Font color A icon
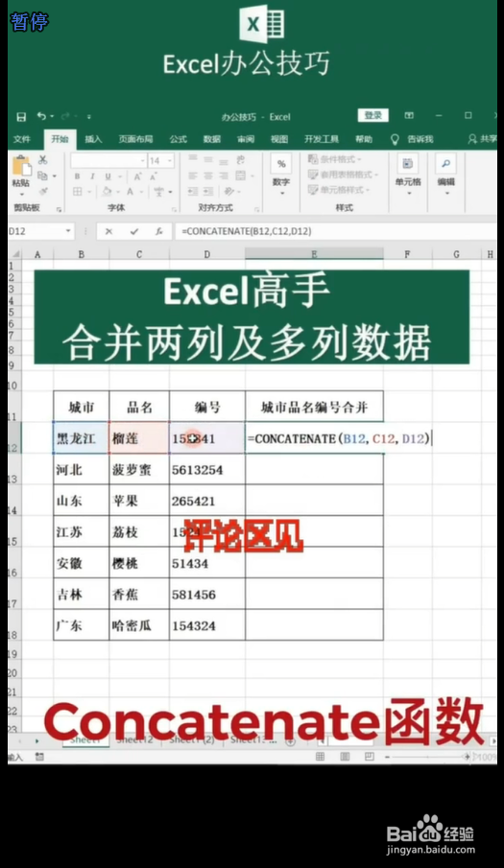Viewport: 504px width, 868px height. point(131,192)
